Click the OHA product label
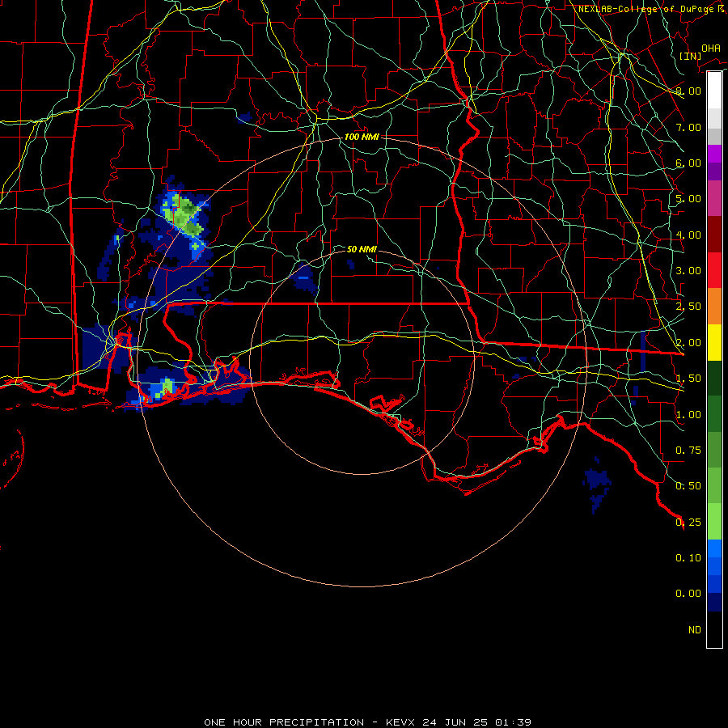 (x=711, y=49)
